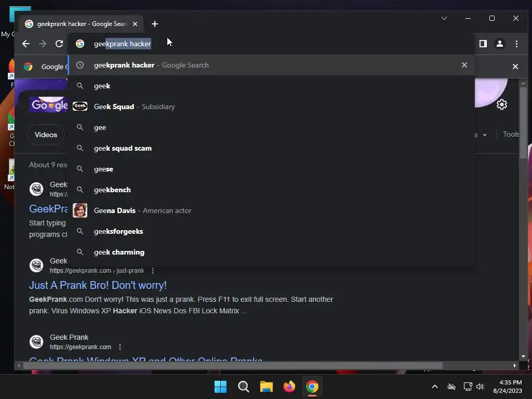Click the magnifier icon beside geekbench

point(80,189)
